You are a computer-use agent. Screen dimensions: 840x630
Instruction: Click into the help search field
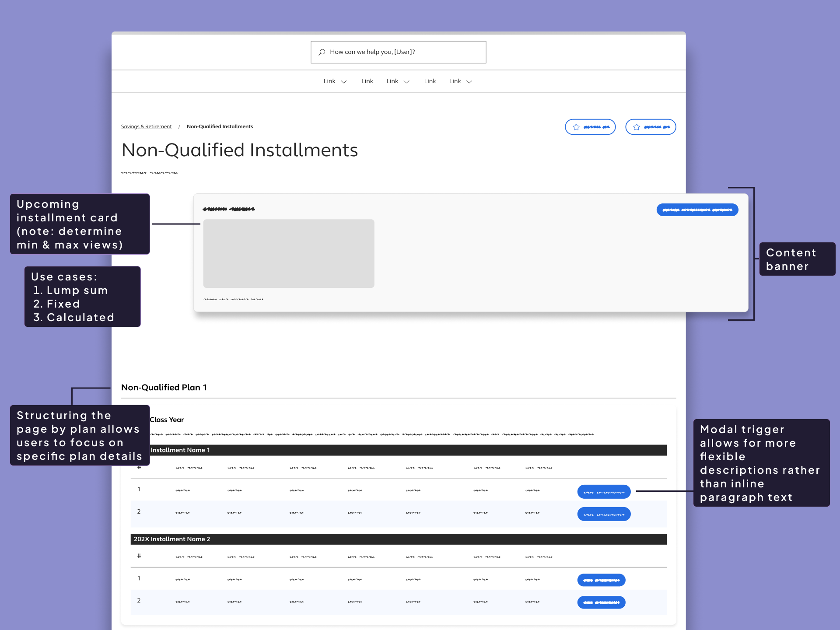pos(402,52)
